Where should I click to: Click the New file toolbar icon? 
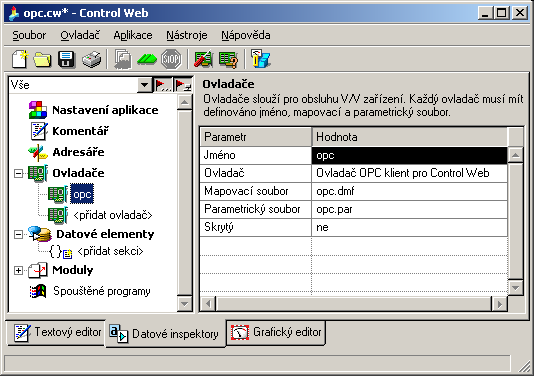20,59
